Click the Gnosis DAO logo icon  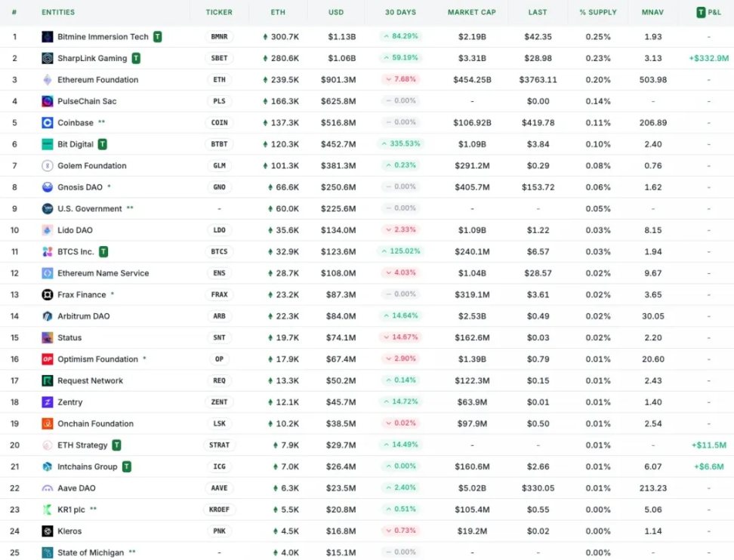pyautogui.click(x=48, y=187)
